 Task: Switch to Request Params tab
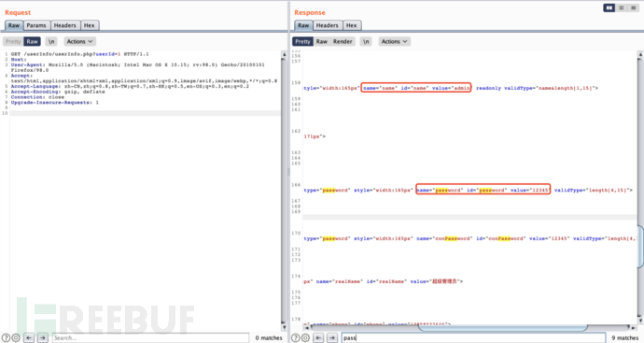[x=36, y=25]
